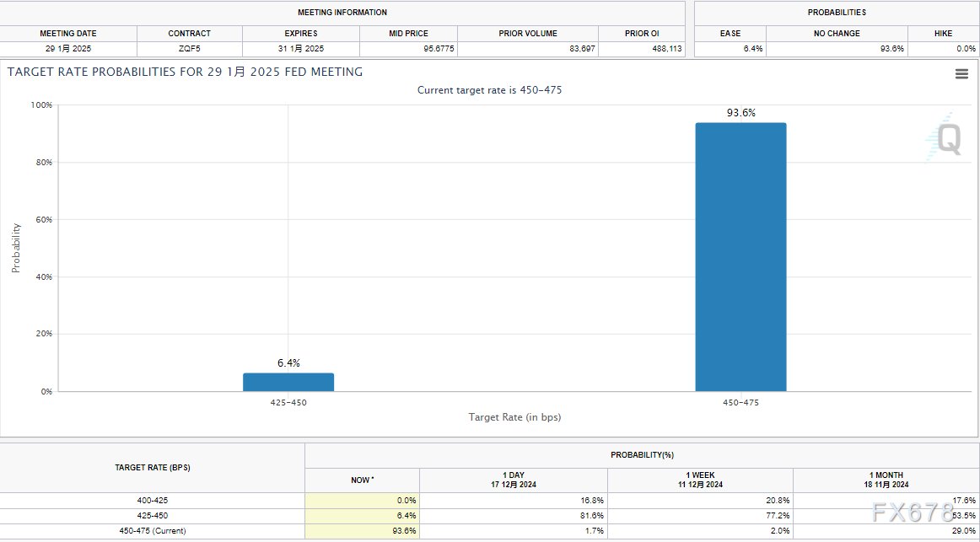Select the NOW column header
This screenshot has width=980, height=542.
click(362, 480)
